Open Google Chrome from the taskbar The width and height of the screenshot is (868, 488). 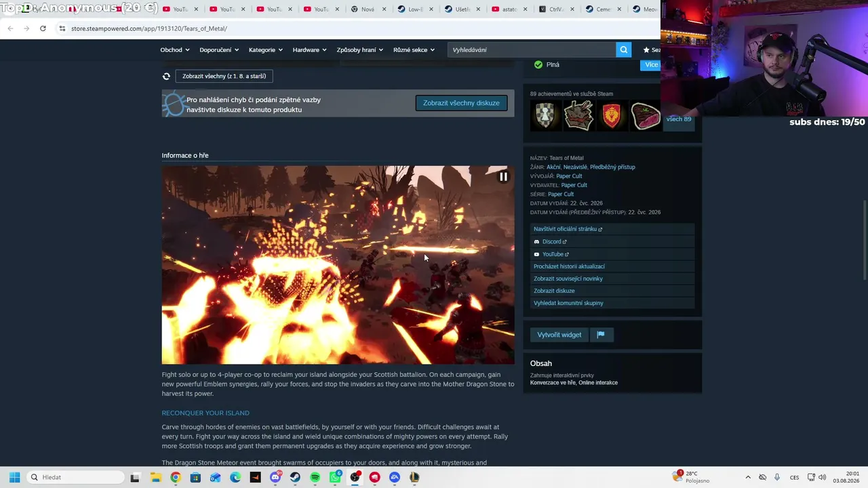tap(176, 477)
